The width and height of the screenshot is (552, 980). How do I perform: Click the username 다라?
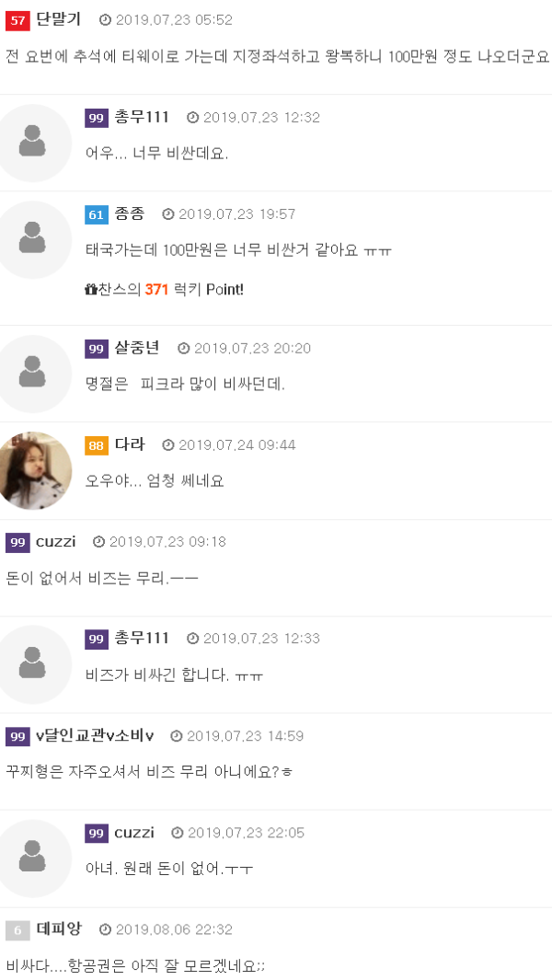coord(130,444)
